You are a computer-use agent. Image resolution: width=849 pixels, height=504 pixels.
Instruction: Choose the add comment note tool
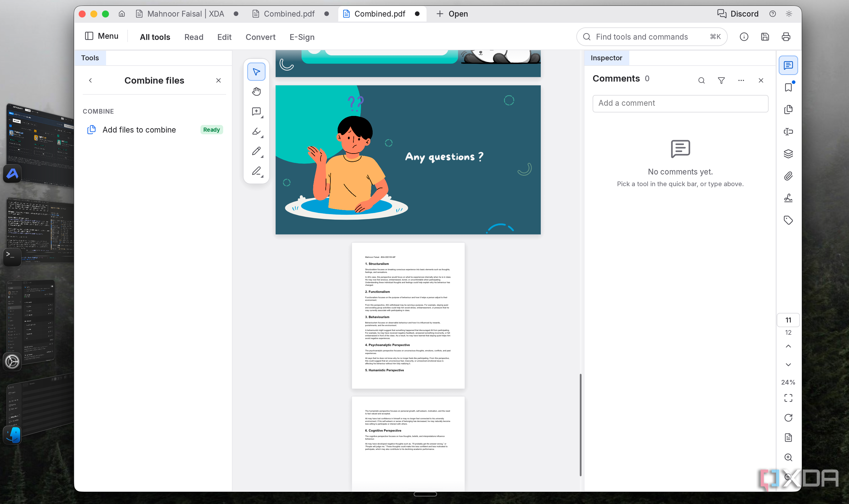pyautogui.click(x=256, y=111)
